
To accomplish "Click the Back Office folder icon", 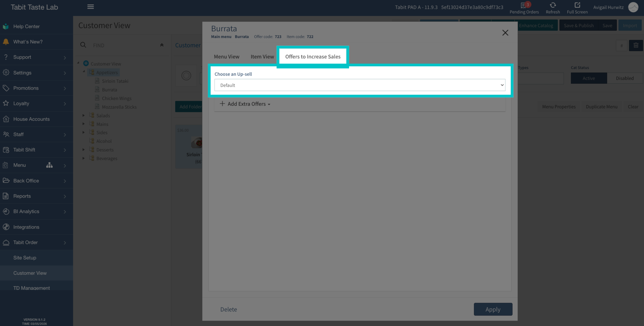I will [x=6, y=180].
